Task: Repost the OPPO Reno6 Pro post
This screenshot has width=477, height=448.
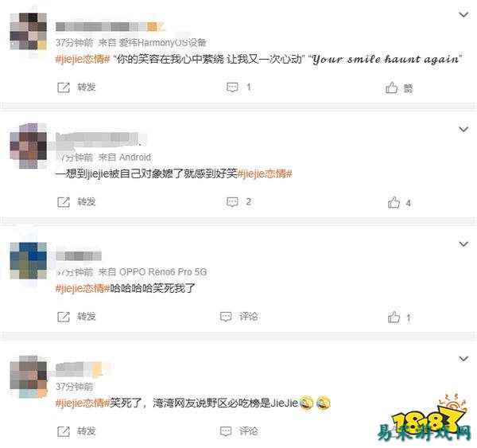Action: [x=76, y=317]
